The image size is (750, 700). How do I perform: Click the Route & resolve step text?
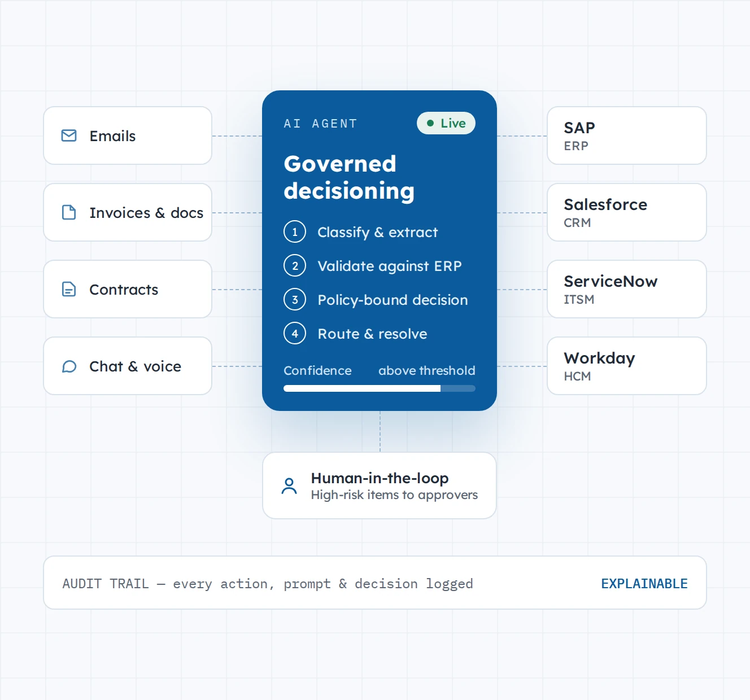pyautogui.click(x=372, y=334)
